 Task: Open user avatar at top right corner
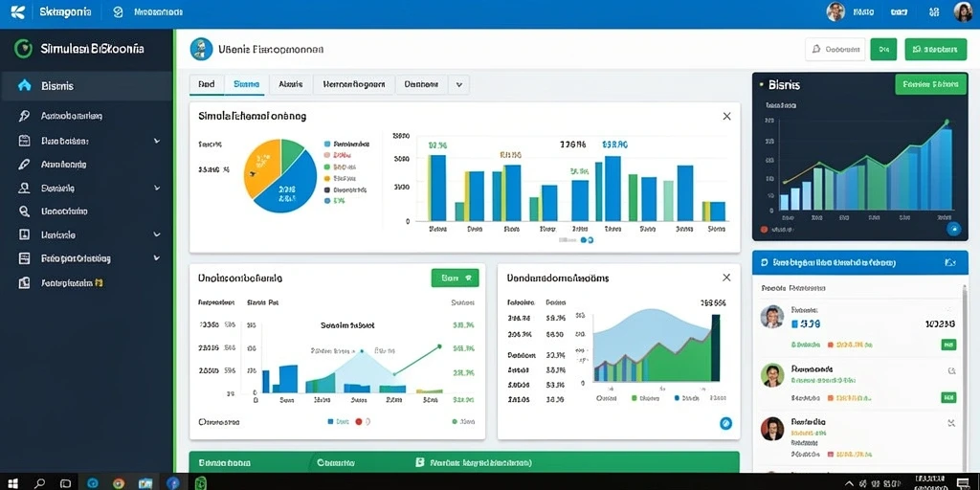click(x=963, y=11)
